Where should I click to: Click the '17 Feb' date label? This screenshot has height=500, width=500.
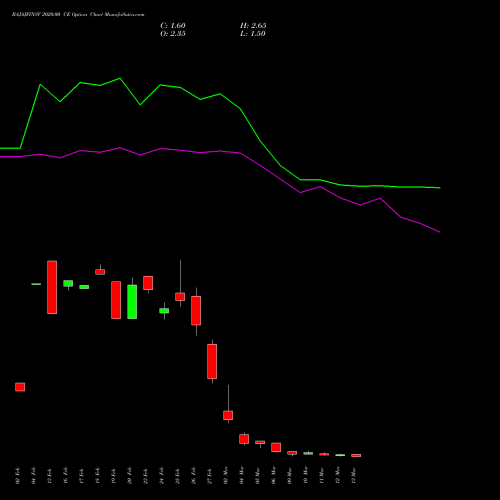(82, 476)
